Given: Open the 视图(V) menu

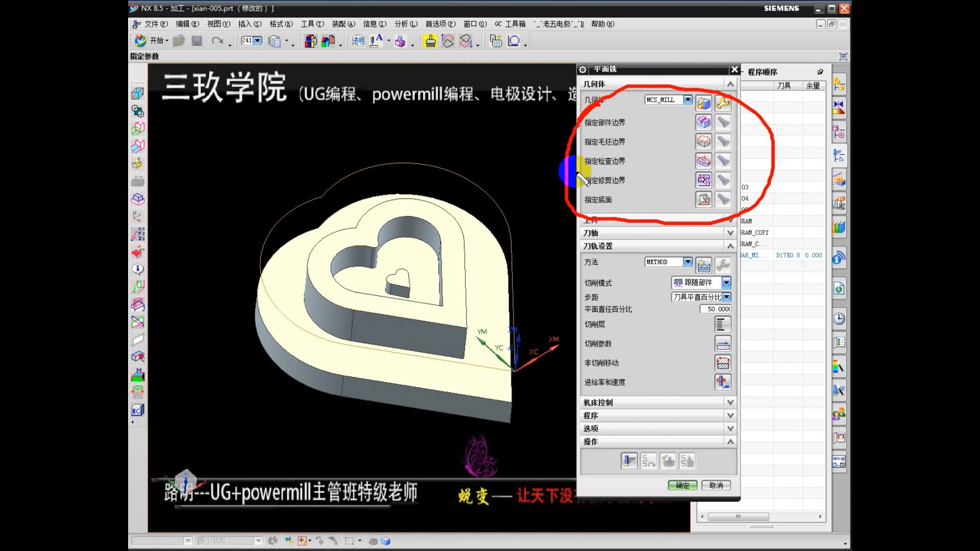Looking at the screenshot, I should click(x=218, y=24).
